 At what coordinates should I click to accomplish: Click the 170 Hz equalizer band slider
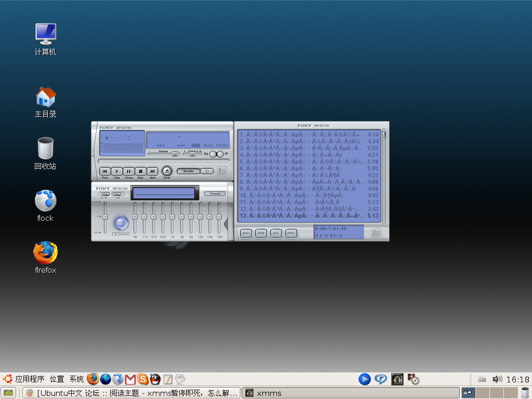point(144,218)
